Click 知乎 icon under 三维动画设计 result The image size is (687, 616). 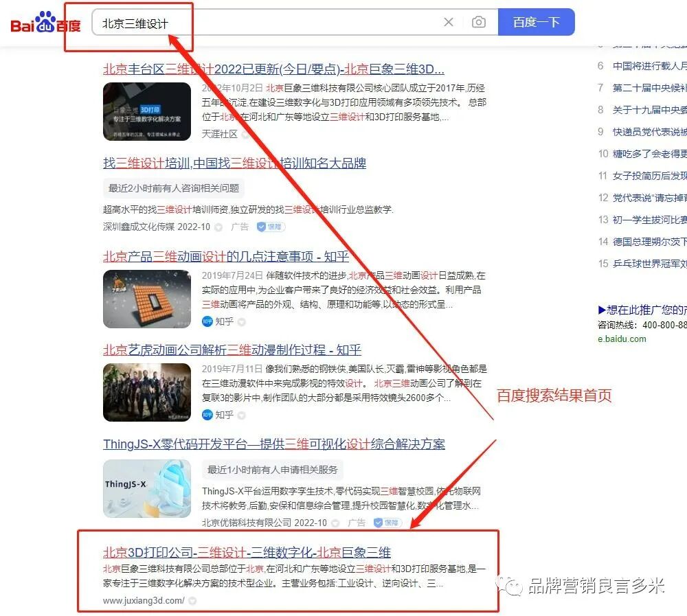point(207,321)
